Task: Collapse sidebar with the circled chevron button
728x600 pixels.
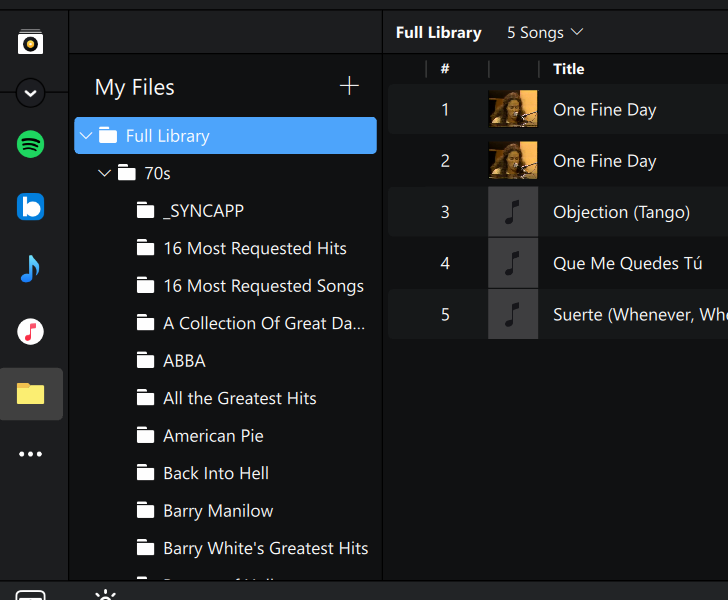Action: coord(31,94)
